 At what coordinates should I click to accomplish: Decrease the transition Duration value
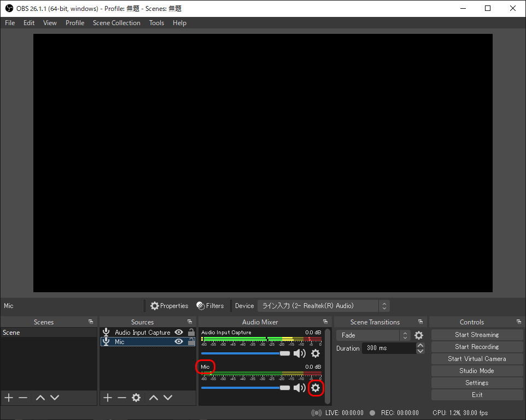[420, 351]
